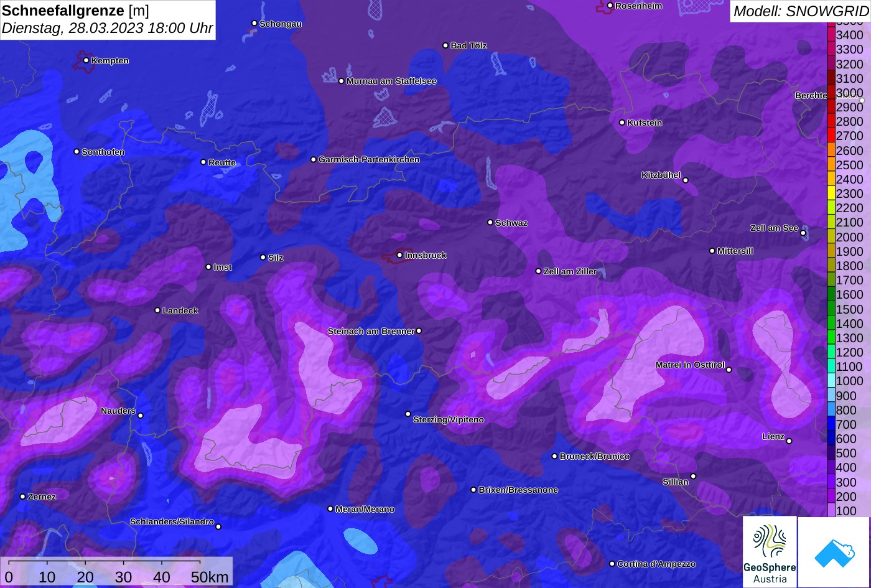Screen dimensions: 871x588
Task: Click the blue cloud app logo
Action: click(x=834, y=553)
